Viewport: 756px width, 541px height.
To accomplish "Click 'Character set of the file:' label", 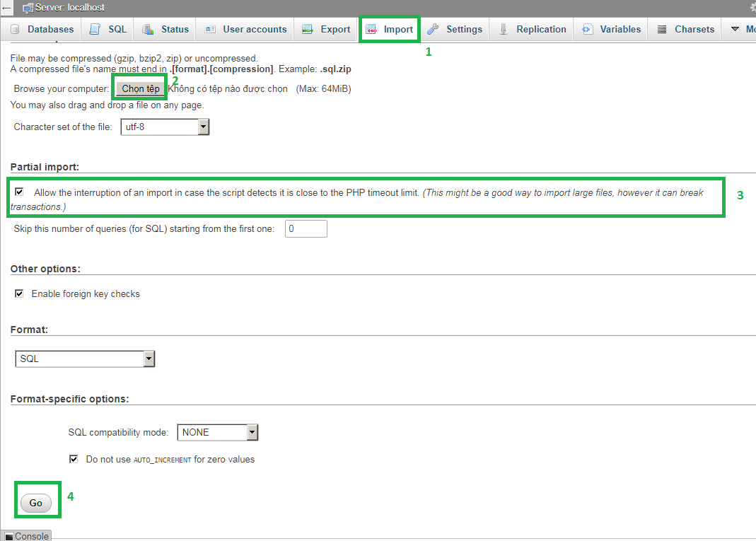I will click(x=63, y=127).
